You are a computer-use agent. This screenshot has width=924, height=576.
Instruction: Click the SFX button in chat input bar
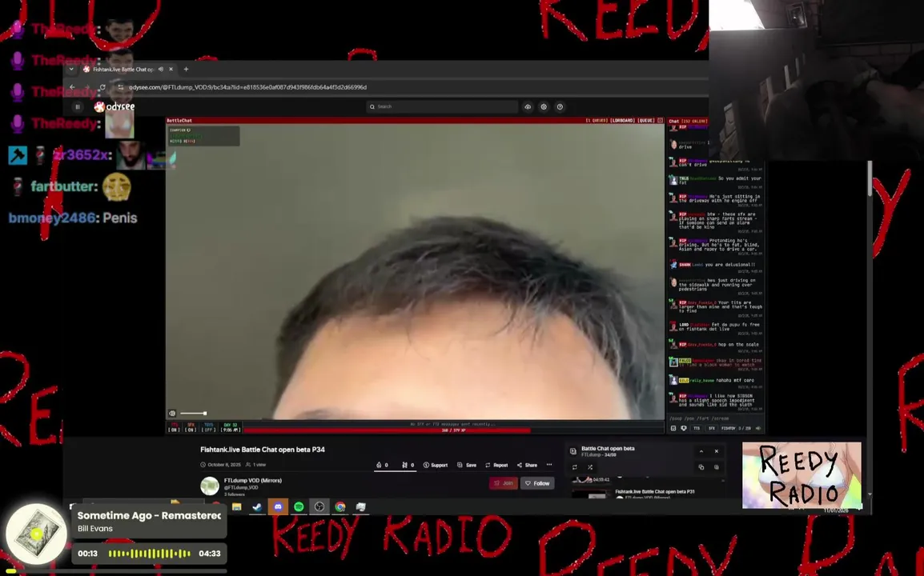click(x=711, y=428)
